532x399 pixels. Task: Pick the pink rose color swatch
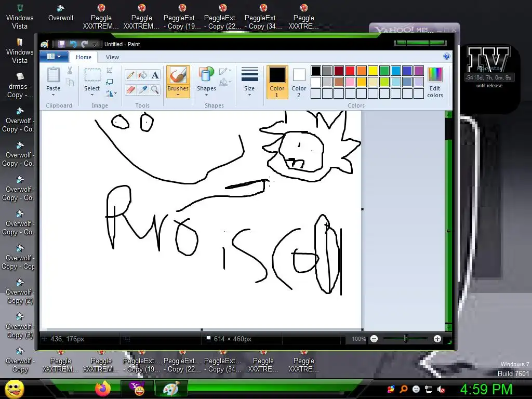pyautogui.click(x=350, y=82)
